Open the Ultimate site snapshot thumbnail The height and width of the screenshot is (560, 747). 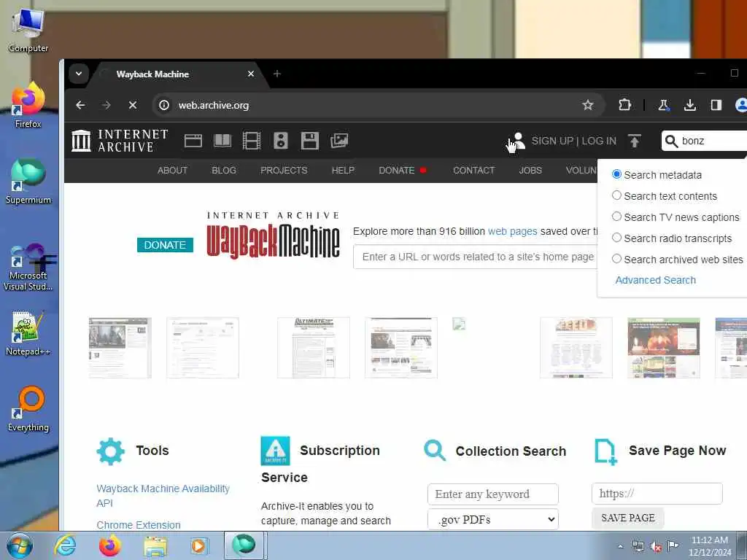[x=314, y=348]
